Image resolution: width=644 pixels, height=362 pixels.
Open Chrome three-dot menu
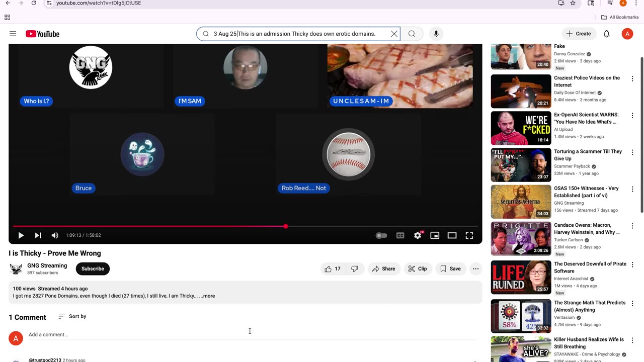(x=636, y=3)
